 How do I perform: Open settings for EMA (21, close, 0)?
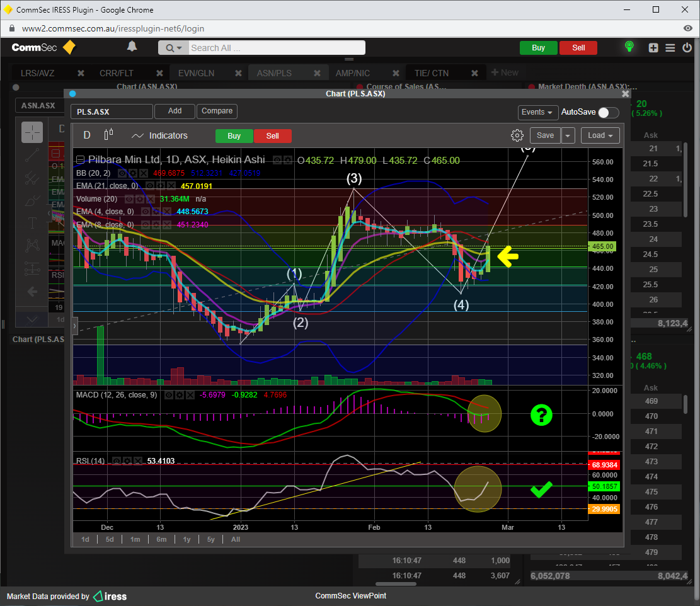point(160,186)
